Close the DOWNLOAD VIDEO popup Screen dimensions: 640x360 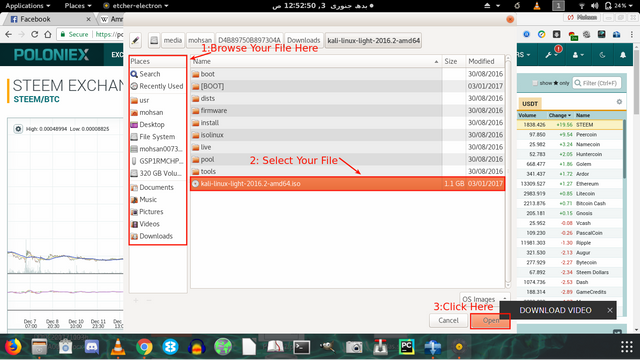(610, 311)
